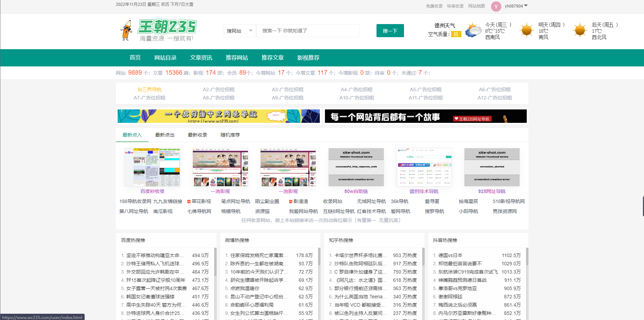Click the red icon beside 翠花影视
Image resolution: width=644 pixels, height=320 pixels.
coord(189,202)
